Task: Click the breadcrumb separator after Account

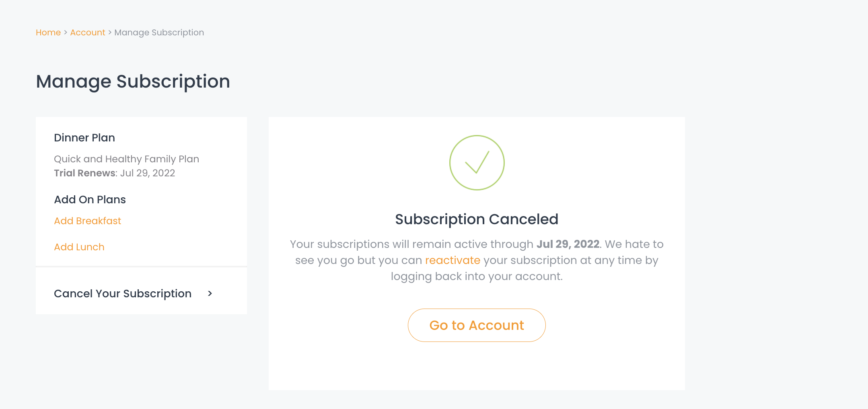Action: pos(110,33)
